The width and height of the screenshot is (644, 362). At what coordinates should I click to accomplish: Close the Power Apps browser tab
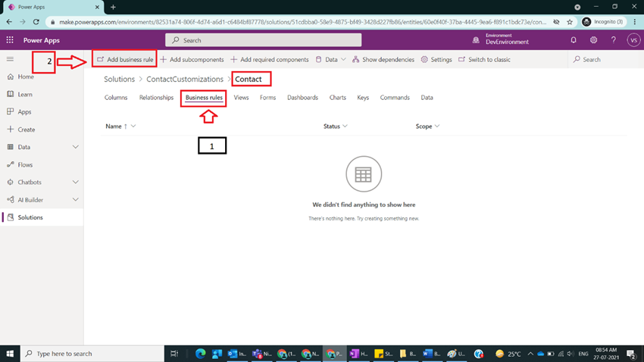97,7
